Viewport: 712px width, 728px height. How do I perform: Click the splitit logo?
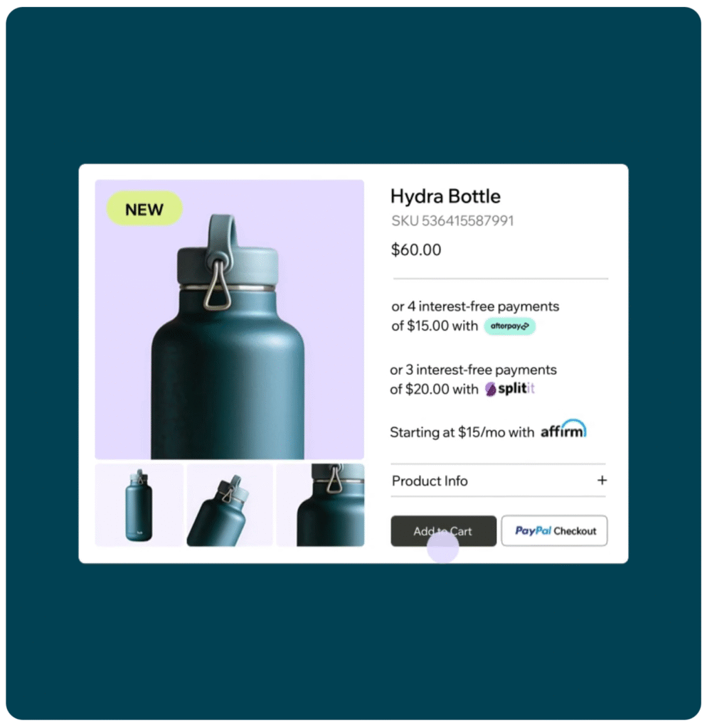tap(510, 389)
